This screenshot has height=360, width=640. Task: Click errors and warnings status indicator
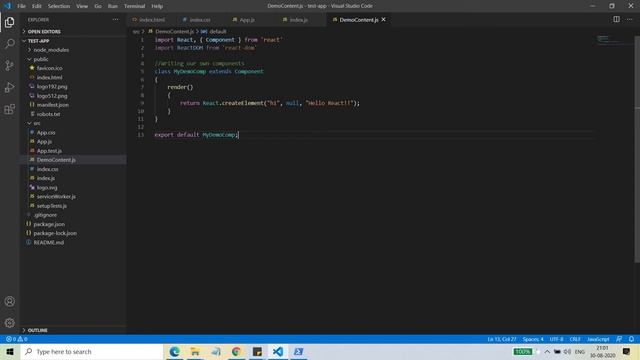[16, 339]
